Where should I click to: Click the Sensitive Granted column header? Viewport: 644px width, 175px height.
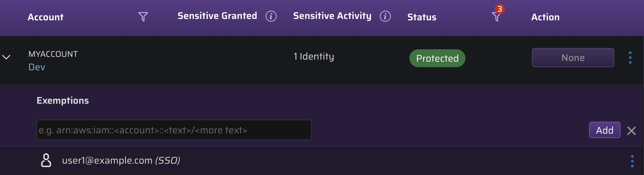coord(217,16)
